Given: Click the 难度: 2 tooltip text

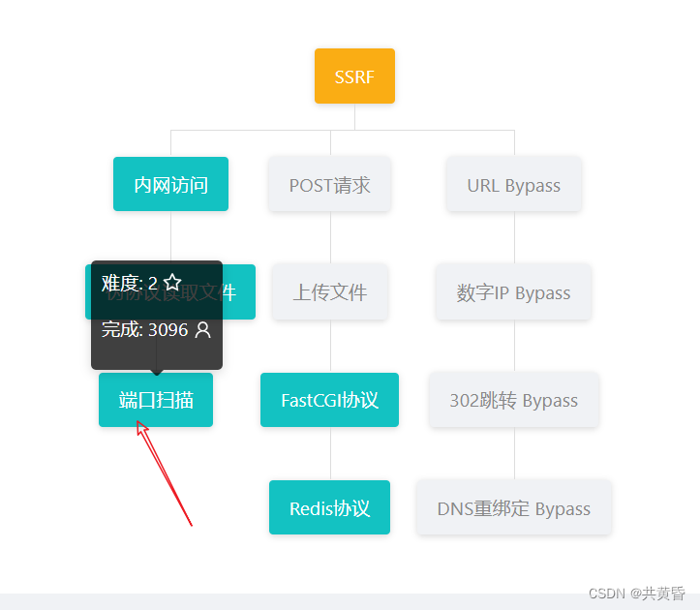Looking at the screenshot, I should point(130,283).
